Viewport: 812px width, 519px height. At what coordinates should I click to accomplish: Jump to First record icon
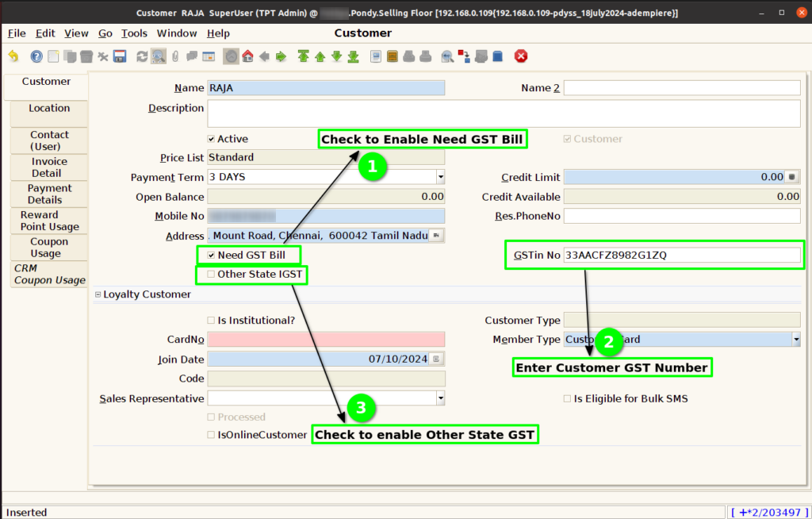(304, 56)
